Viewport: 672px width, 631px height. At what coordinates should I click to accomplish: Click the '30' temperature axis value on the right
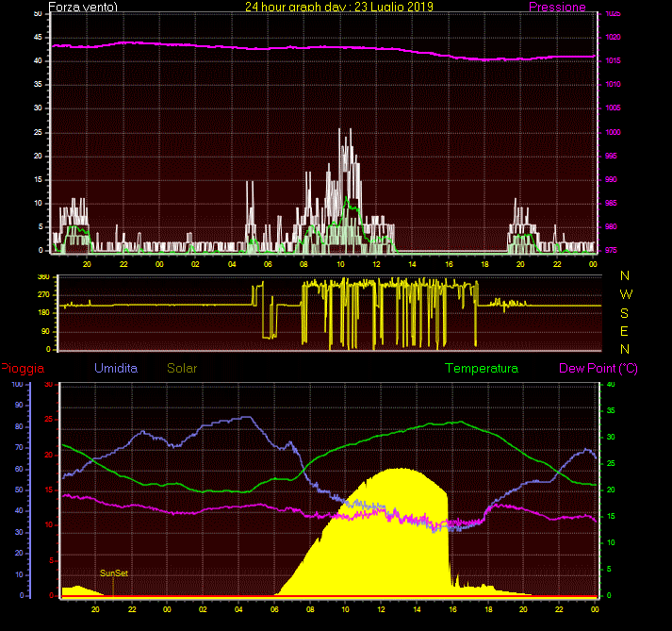pos(611,437)
